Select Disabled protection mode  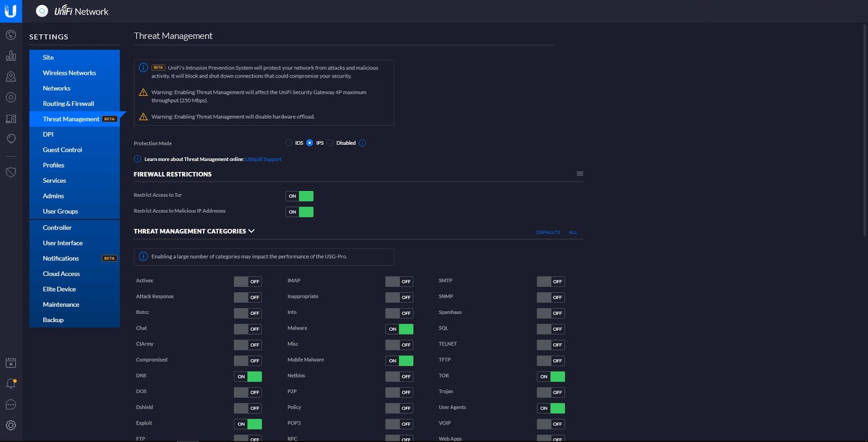[x=330, y=143]
